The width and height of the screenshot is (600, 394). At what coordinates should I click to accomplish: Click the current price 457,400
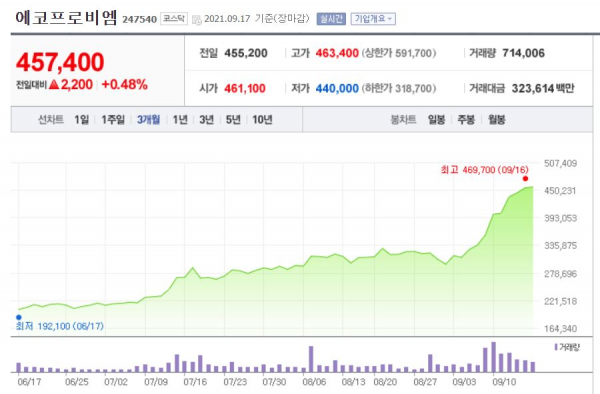coord(60,62)
